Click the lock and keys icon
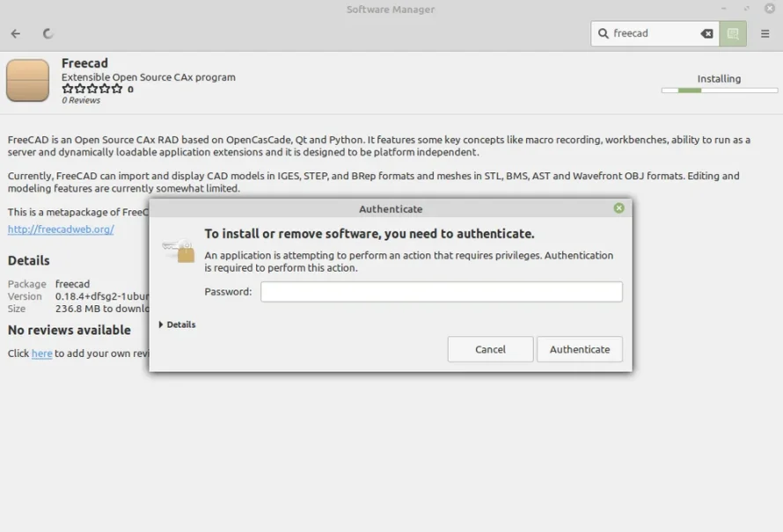This screenshot has width=783, height=532. [x=179, y=251]
